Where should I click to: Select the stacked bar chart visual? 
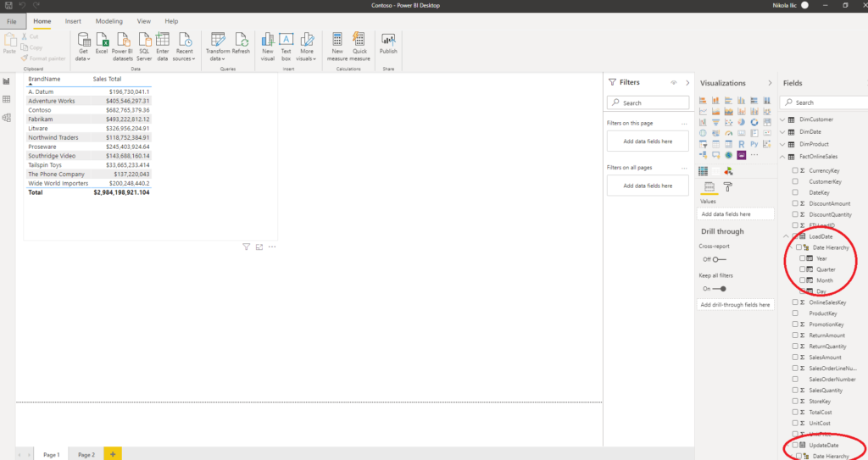[703, 100]
